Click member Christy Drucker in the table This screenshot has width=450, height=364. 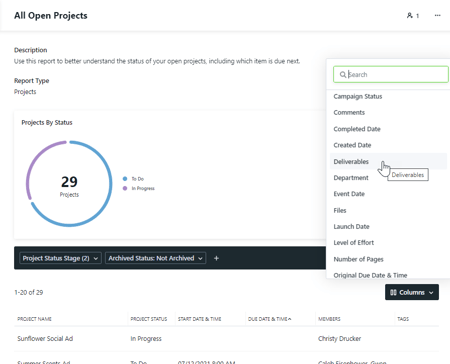339,338
